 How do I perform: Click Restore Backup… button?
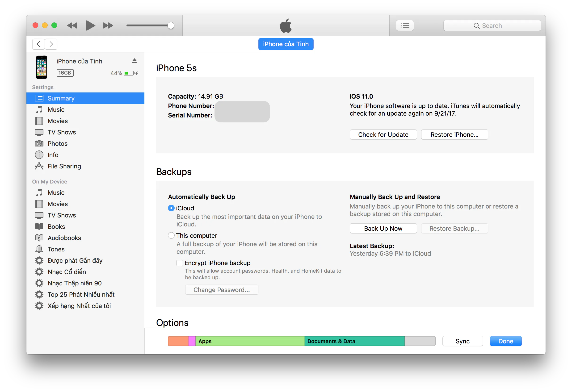(454, 229)
